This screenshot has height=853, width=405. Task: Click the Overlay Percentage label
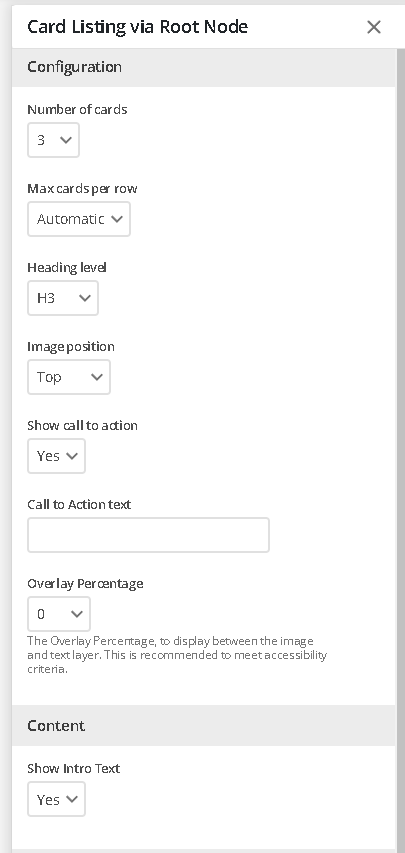(x=85, y=583)
